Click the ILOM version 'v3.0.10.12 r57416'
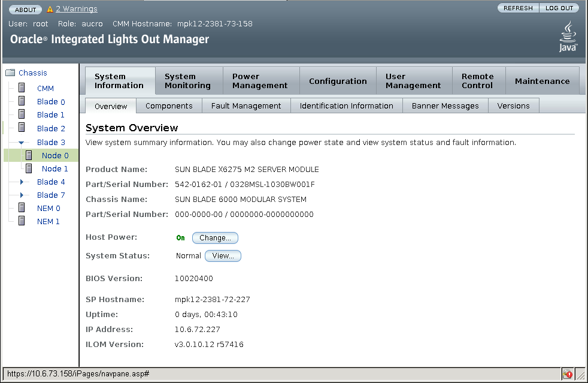 tap(209, 344)
